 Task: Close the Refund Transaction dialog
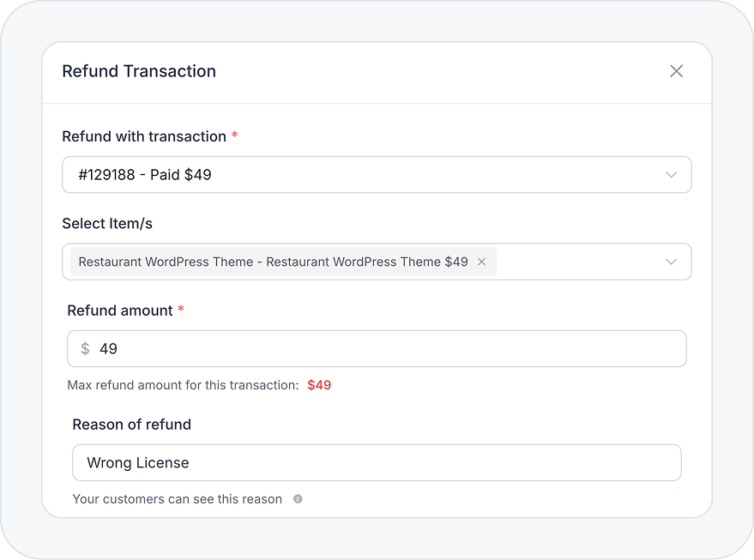coord(676,71)
